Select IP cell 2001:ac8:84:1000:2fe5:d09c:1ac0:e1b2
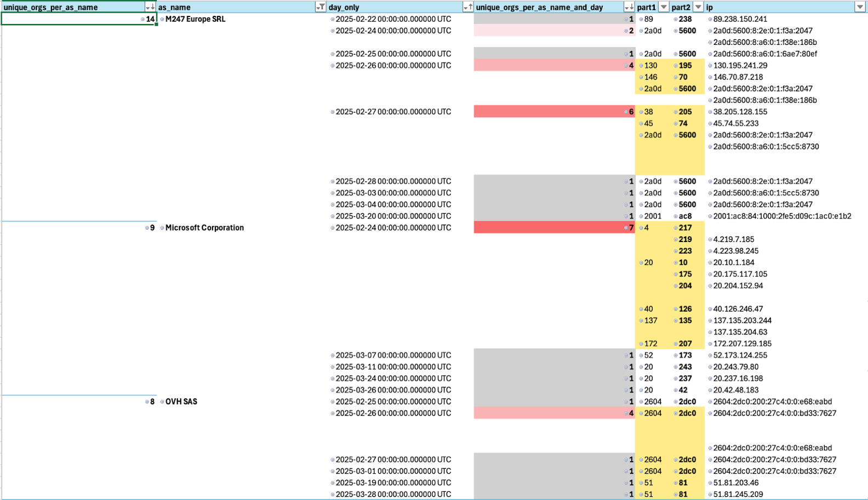The height and width of the screenshot is (500, 868). tap(786, 216)
